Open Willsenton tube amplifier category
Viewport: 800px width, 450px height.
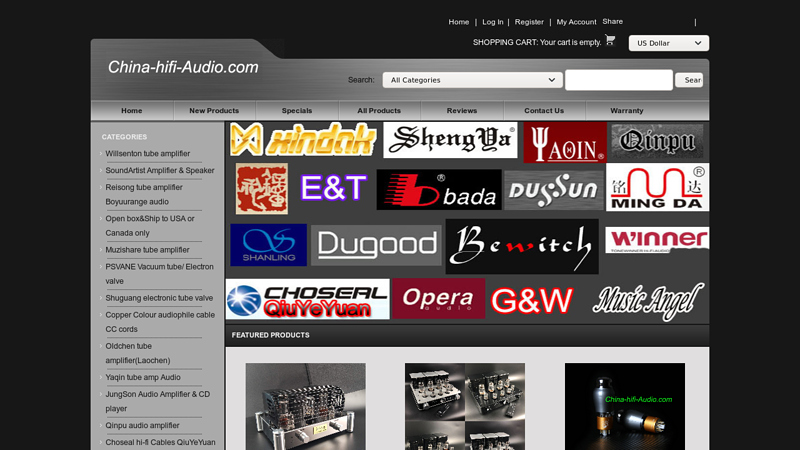tap(147, 154)
